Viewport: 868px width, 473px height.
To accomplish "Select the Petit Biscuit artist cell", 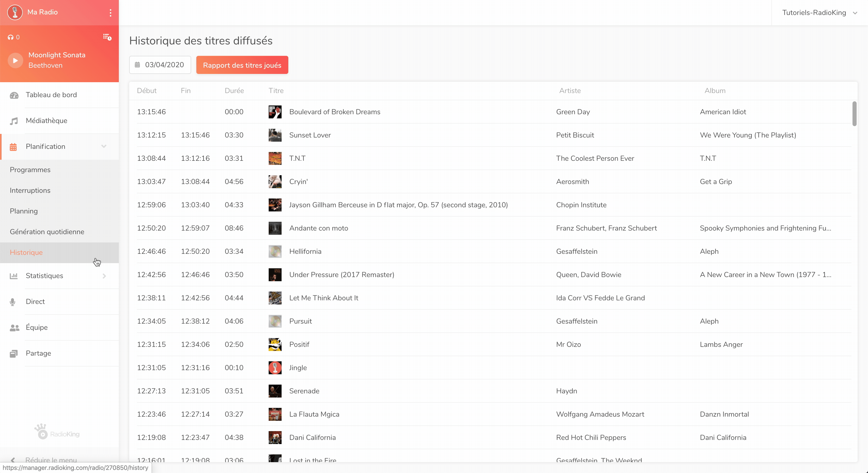I will click(575, 135).
